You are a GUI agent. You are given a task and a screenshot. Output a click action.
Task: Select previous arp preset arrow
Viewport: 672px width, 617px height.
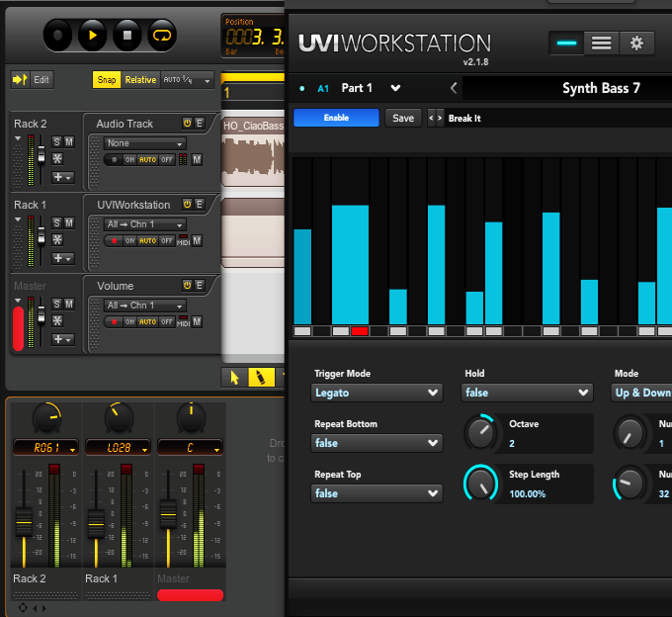click(x=431, y=118)
